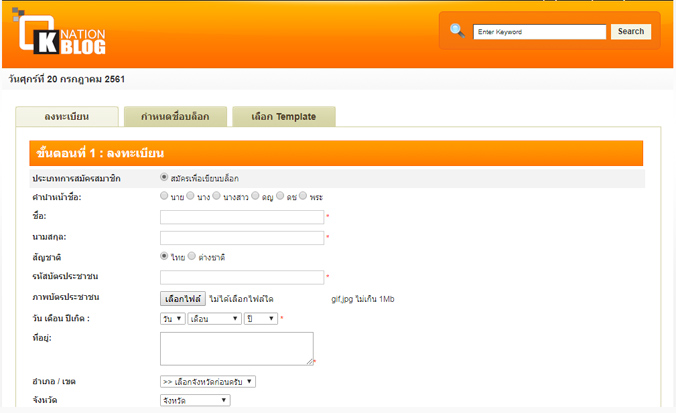Expand the อำเภอ / เขต district dropdown

tap(208, 381)
